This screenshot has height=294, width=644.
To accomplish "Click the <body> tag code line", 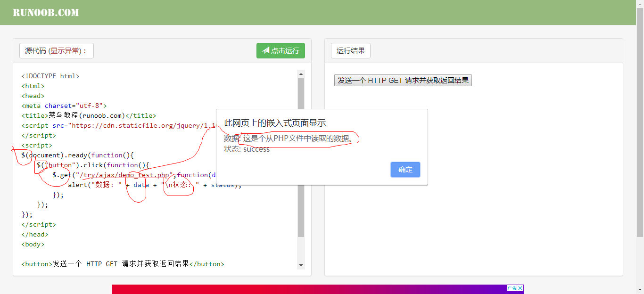I will 33,244.
